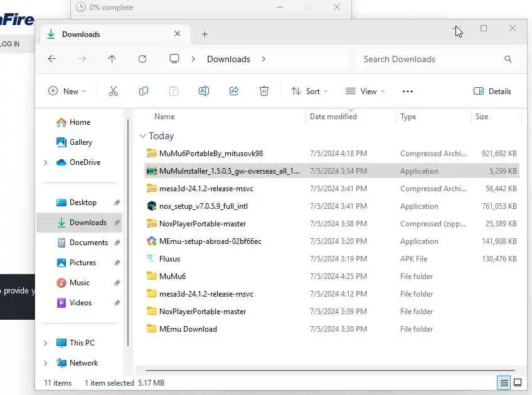Screen dimensions: 532x395
Task: Select the mesa3d-24.1.2-release-msvc file folder
Action: [x=331, y=294]
